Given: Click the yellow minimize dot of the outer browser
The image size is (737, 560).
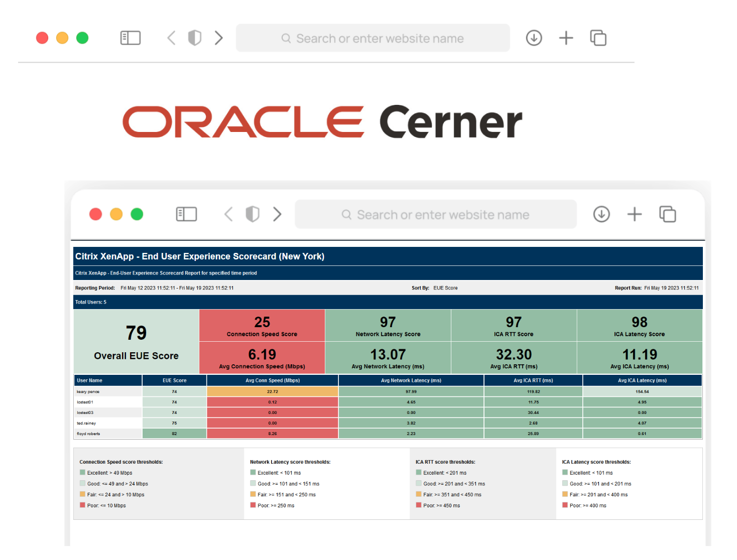Looking at the screenshot, I should click(x=62, y=38).
